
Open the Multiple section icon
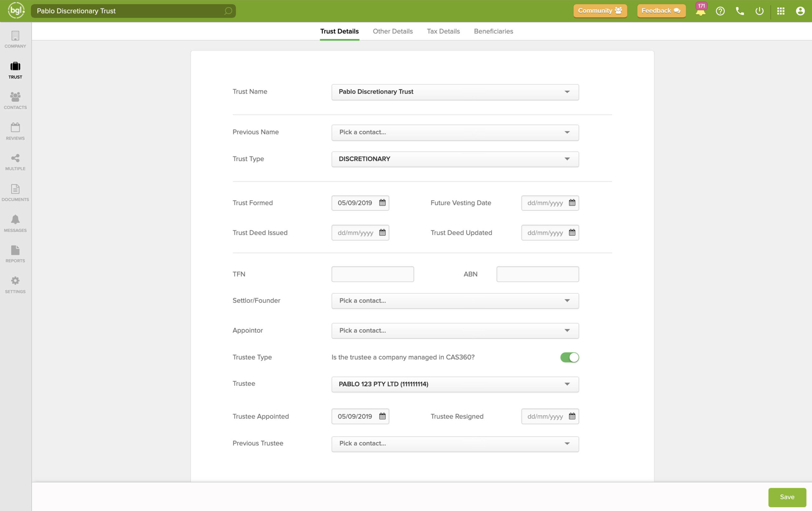(15, 162)
